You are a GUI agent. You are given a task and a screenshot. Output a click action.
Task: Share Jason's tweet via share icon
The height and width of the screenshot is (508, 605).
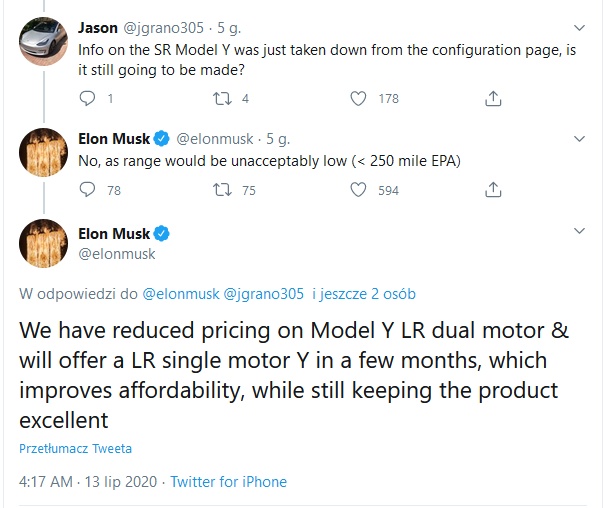493,98
